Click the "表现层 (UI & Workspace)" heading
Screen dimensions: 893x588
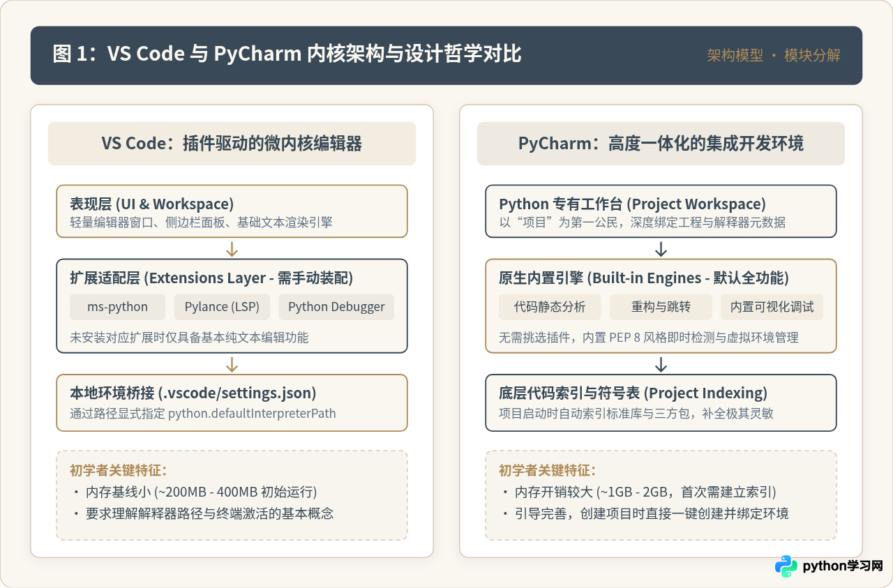click(x=152, y=204)
